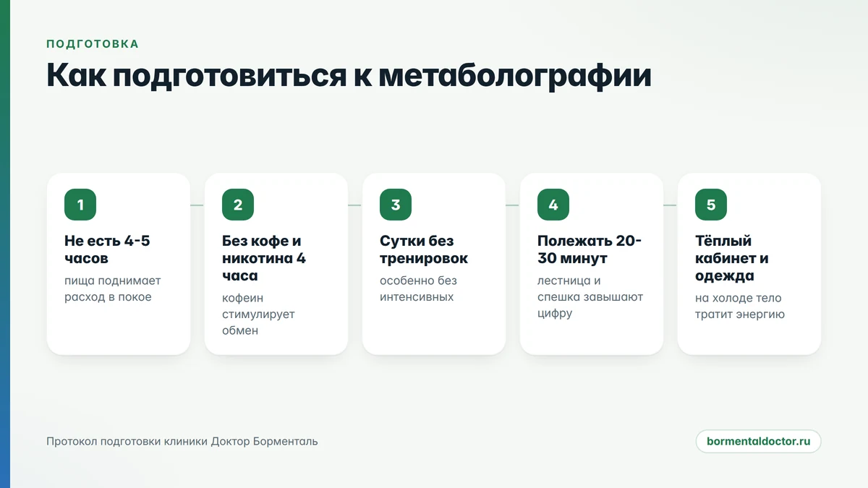Click the green step number 3 badge
Image resolution: width=868 pixels, height=488 pixels.
396,205
